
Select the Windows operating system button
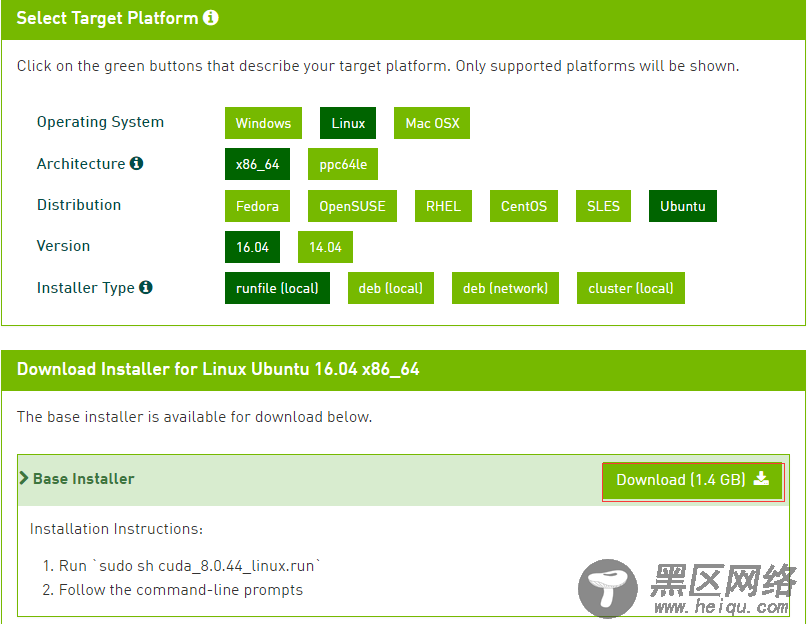pyautogui.click(x=263, y=123)
